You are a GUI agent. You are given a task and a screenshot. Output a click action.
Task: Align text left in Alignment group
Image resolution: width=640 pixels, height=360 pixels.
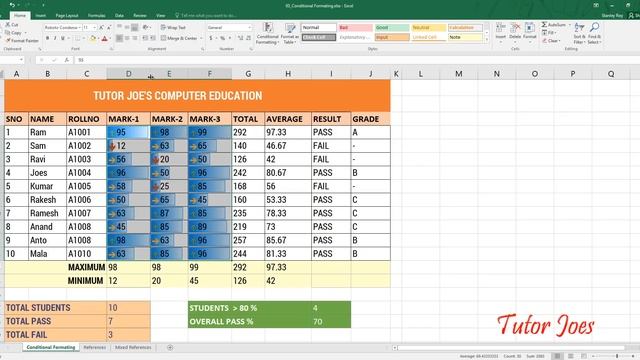click(119, 38)
